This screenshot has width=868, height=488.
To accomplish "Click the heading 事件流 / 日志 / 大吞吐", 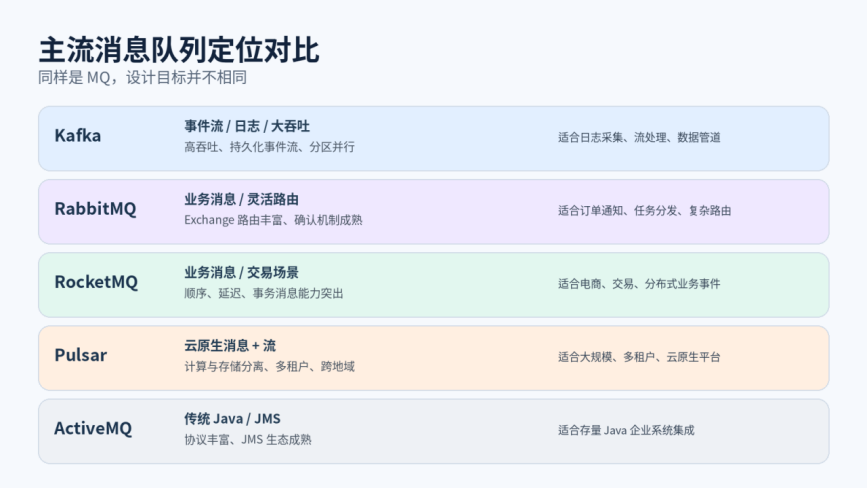I will click(247, 126).
